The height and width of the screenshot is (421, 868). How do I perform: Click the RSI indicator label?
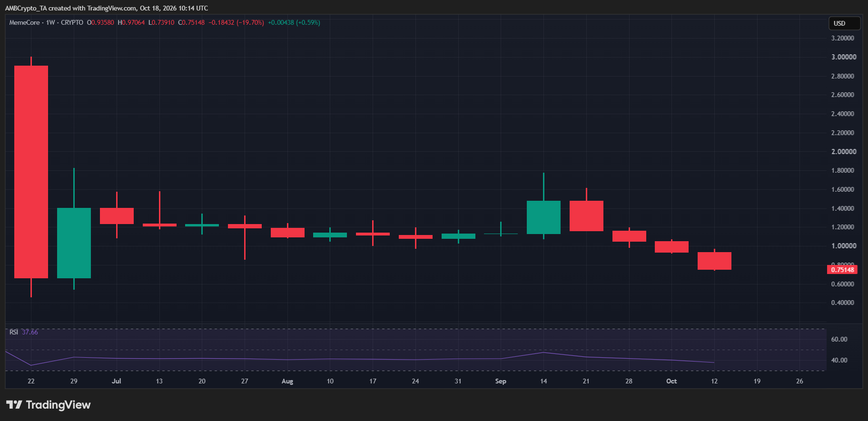tap(14, 332)
